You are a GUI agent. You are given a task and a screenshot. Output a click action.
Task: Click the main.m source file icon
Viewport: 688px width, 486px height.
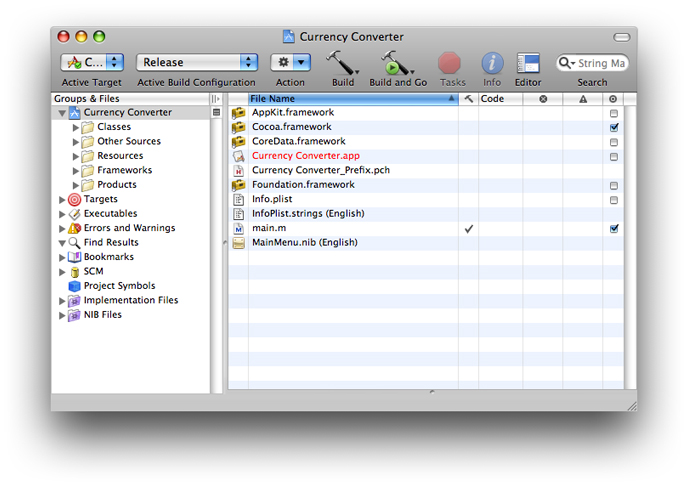pos(239,229)
